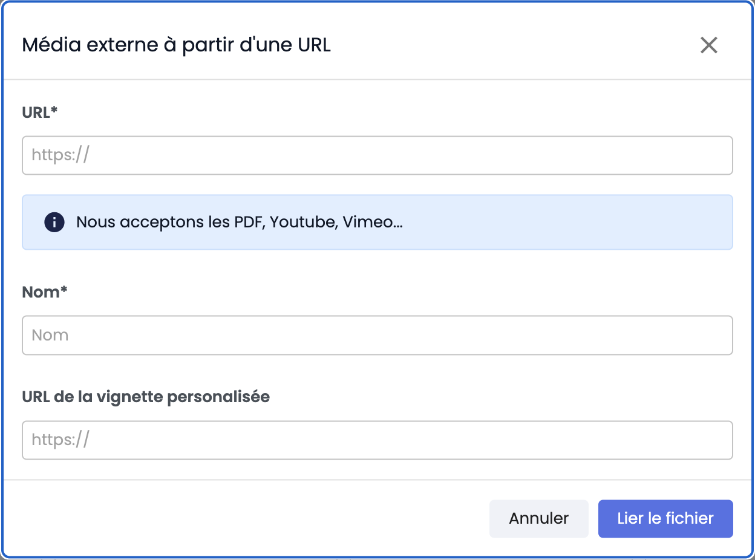This screenshot has width=755, height=560.
Task: Click the word Youtube in the notice
Action: [304, 222]
